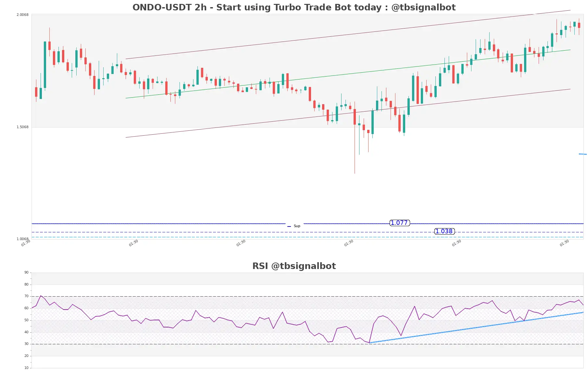Screen dimensions: 588x392
Task: Click the RSI @tbsignalbot heading
Action: pyautogui.click(x=294, y=266)
